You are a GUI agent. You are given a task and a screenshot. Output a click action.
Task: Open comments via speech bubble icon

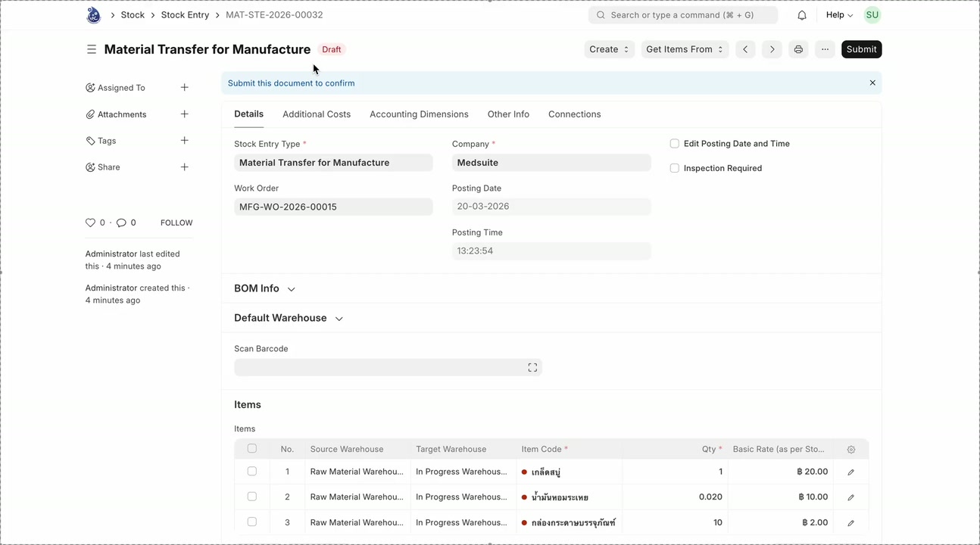click(x=121, y=223)
